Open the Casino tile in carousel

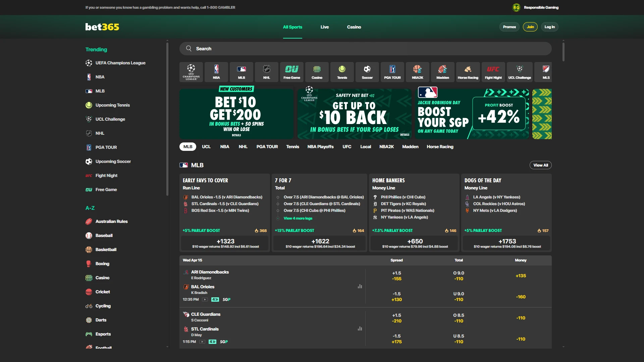317,72
